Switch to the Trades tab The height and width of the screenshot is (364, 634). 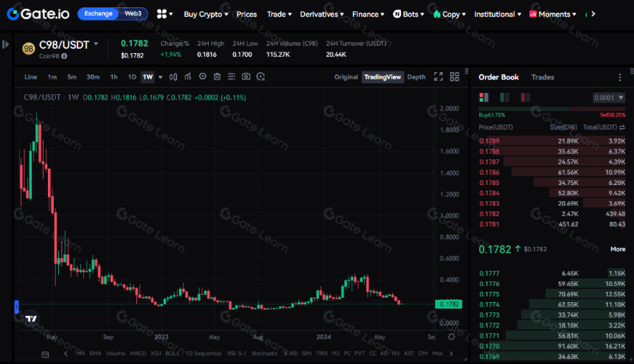pos(543,77)
